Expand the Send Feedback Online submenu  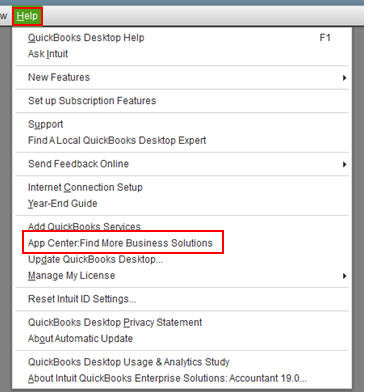click(x=182, y=164)
